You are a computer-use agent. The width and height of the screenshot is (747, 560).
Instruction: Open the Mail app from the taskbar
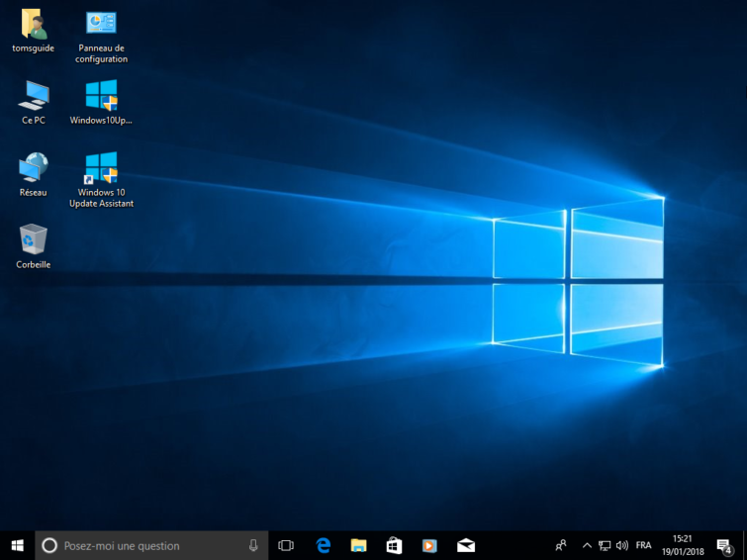coord(465,545)
